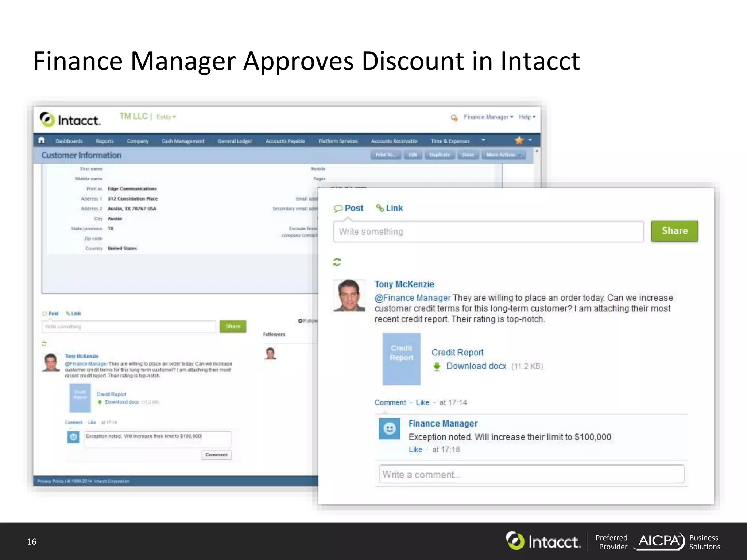Click the small Share button in background page

[233, 326]
